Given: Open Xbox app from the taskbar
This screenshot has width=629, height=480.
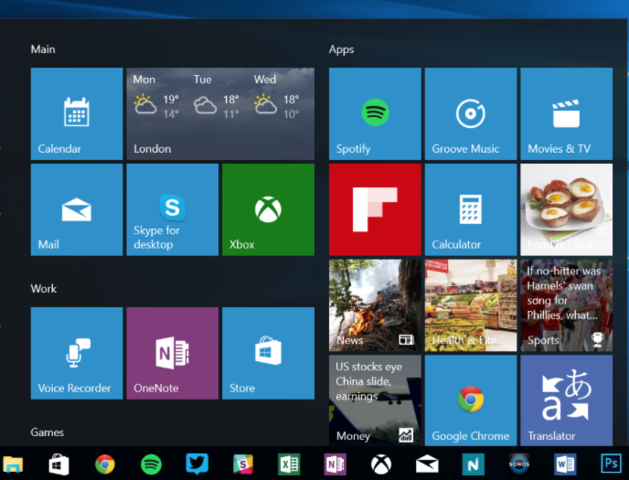Looking at the screenshot, I should [381, 464].
